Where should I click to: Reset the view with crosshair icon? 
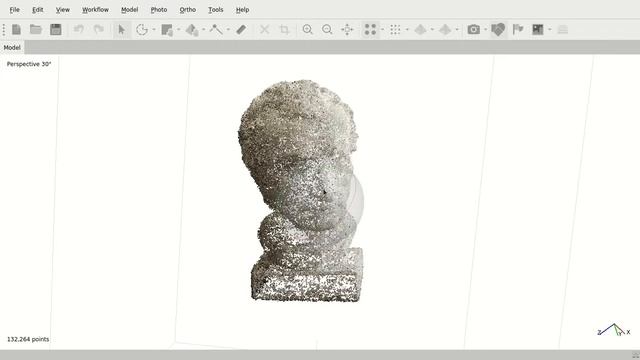pyautogui.click(x=347, y=29)
